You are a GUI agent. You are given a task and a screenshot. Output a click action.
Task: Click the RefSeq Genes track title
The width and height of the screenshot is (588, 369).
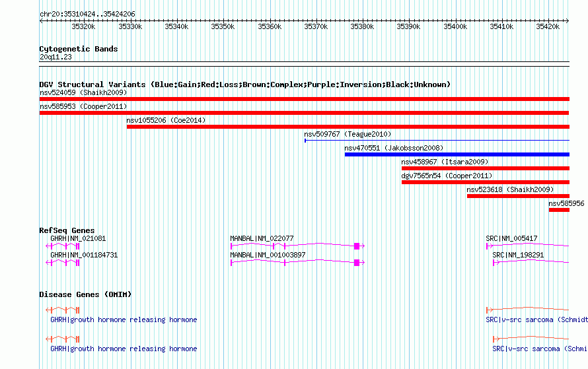67,230
